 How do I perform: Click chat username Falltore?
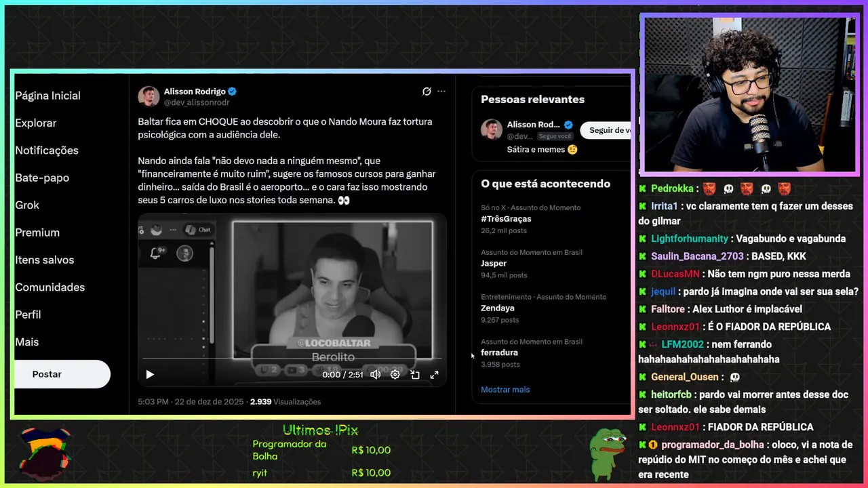point(668,309)
